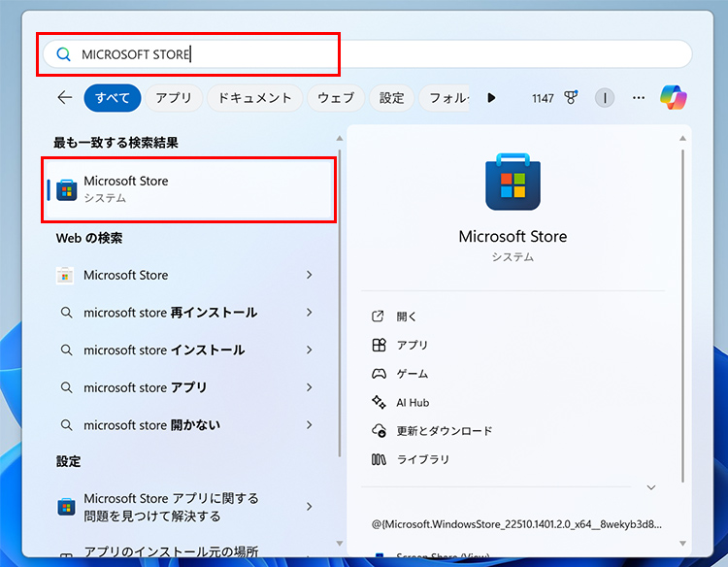The width and height of the screenshot is (728, 567).
Task: Open the user profile avatar icon
Action: (x=605, y=98)
